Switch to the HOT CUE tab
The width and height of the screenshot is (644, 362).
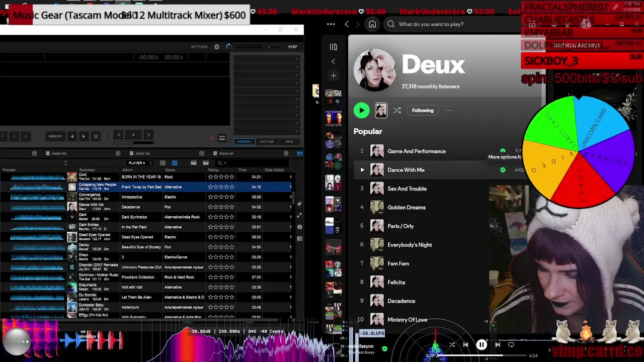[x=267, y=142]
